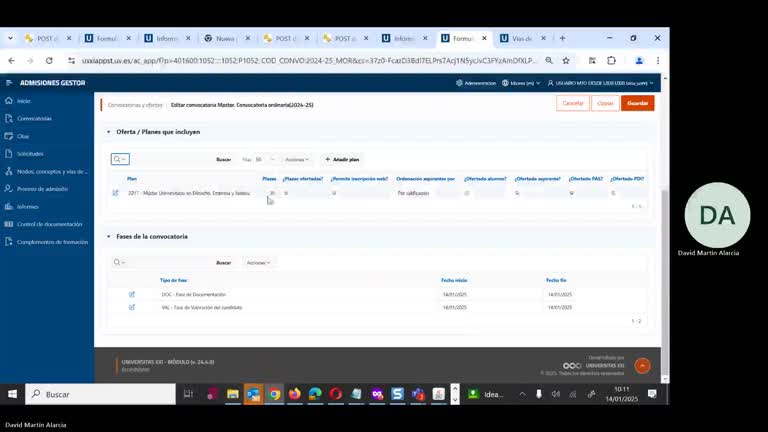768x432 pixels.
Task: Collapse the Fases de la convocatoria section
Action: point(109,237)
